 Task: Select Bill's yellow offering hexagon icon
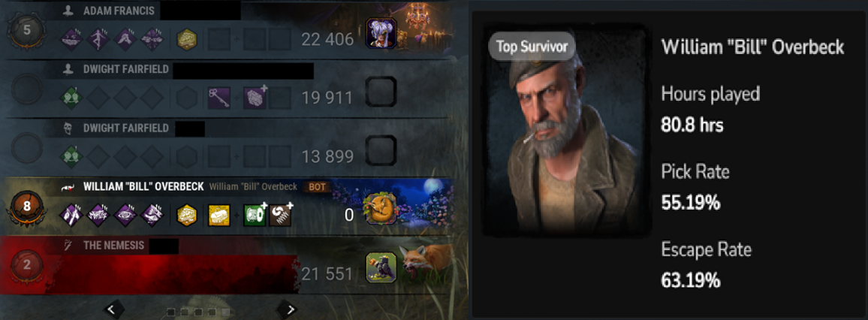tap(187, 215)
